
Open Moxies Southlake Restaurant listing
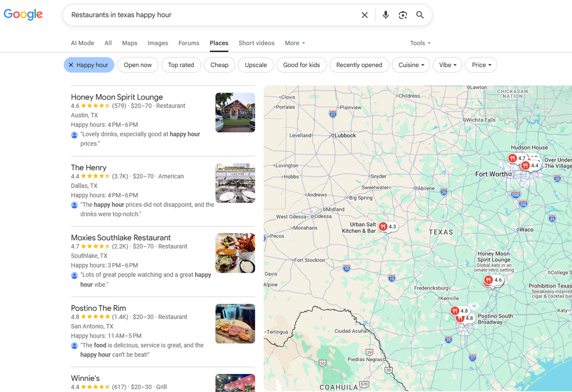pyautogui.click(x=121, y=238)
